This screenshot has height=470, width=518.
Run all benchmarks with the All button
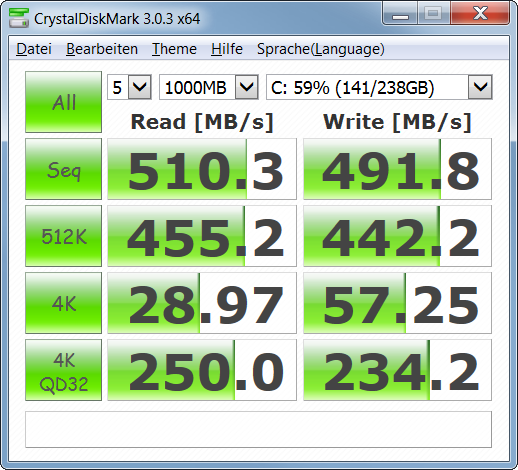(63, 102)
